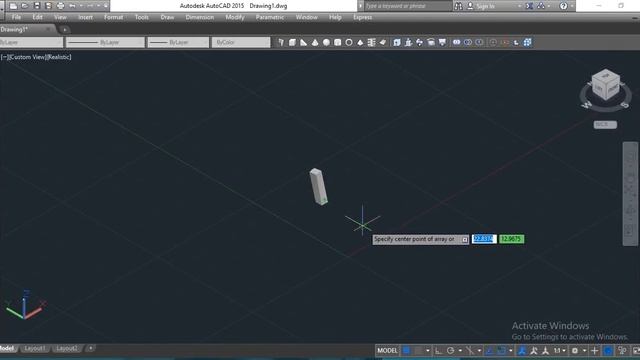Select the Loft tool

click(442, 42)
